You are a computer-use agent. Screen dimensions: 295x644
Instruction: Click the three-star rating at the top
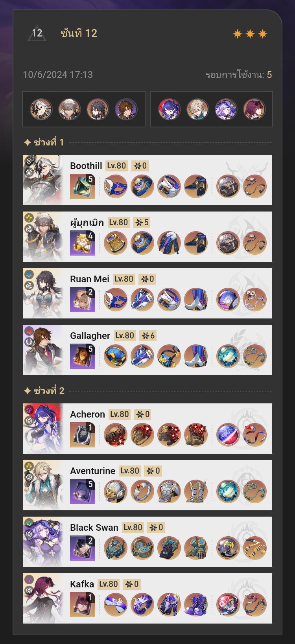pyautogui.click(x=250, y=34)
